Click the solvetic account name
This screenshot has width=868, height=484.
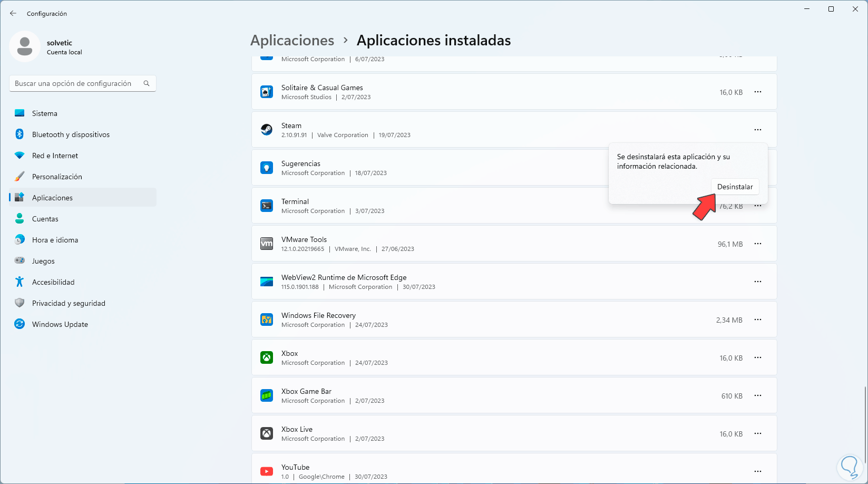point(60,43)
